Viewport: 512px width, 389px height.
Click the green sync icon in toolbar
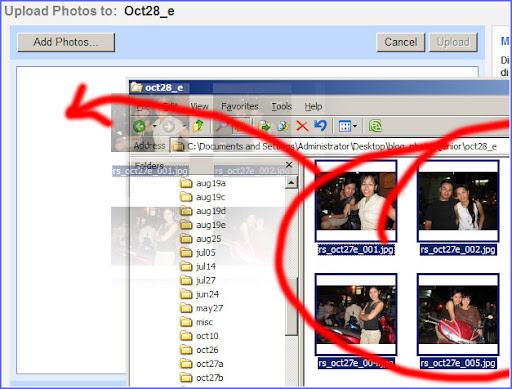[375, 126]
